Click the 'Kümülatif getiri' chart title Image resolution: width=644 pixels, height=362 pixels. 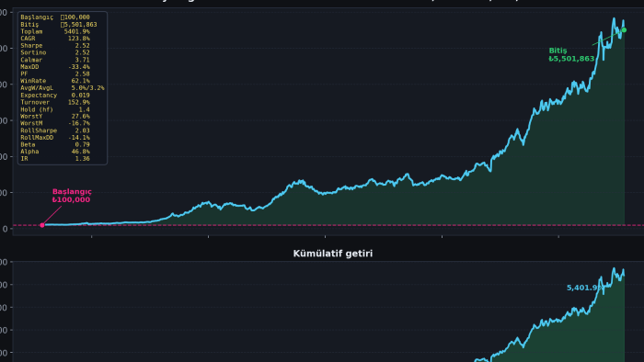coord(333,254)
